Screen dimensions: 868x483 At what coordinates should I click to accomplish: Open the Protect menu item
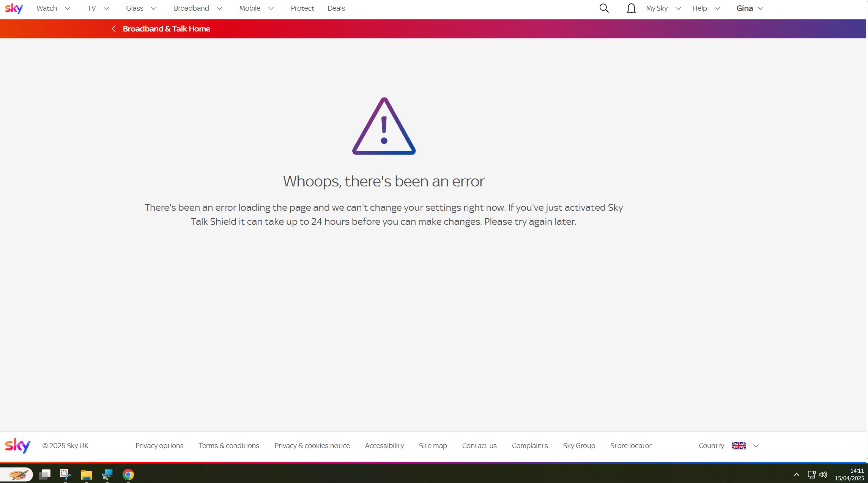(302, 8)
